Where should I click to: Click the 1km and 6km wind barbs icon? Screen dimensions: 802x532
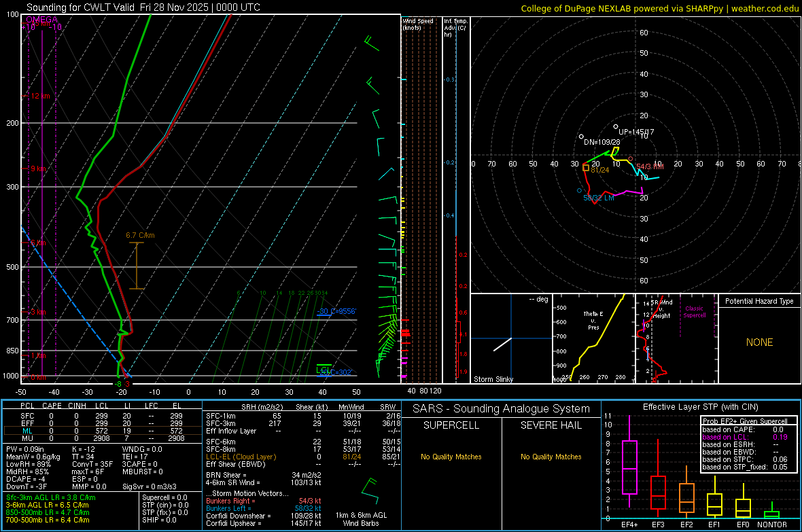[x=370, y=492]
